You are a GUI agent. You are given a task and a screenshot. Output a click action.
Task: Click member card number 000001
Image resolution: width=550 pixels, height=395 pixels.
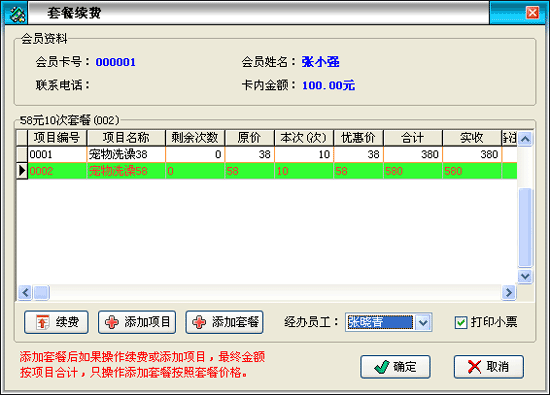115,62
